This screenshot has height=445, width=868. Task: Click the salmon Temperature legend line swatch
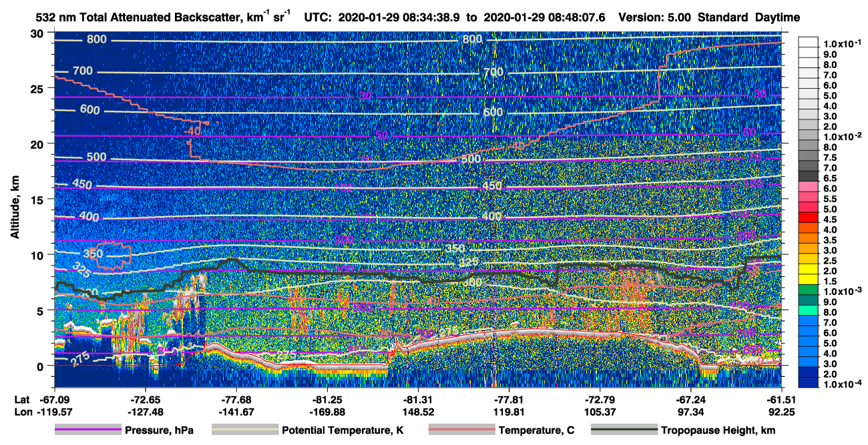461,430
